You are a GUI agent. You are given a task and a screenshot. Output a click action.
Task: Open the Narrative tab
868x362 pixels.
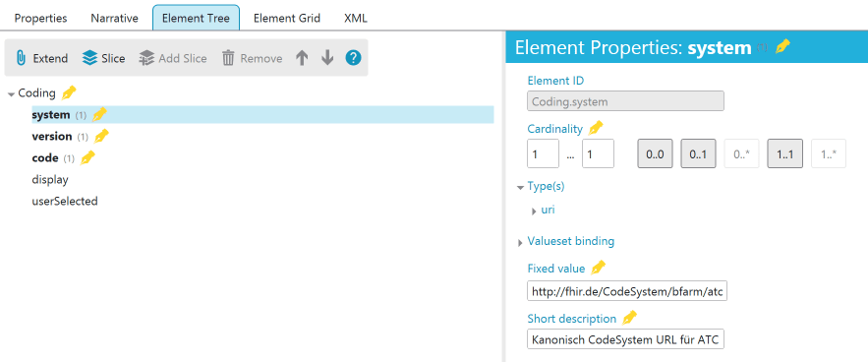(114, 19)
